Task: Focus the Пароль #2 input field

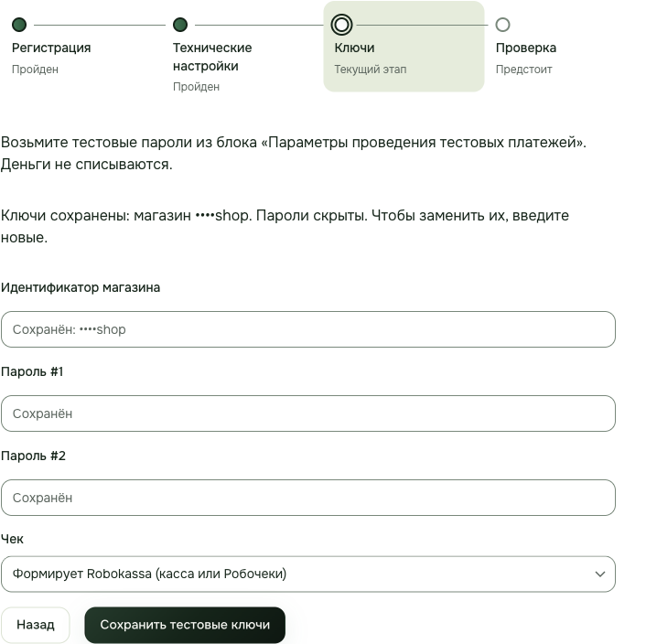Action: pos(308,498)
